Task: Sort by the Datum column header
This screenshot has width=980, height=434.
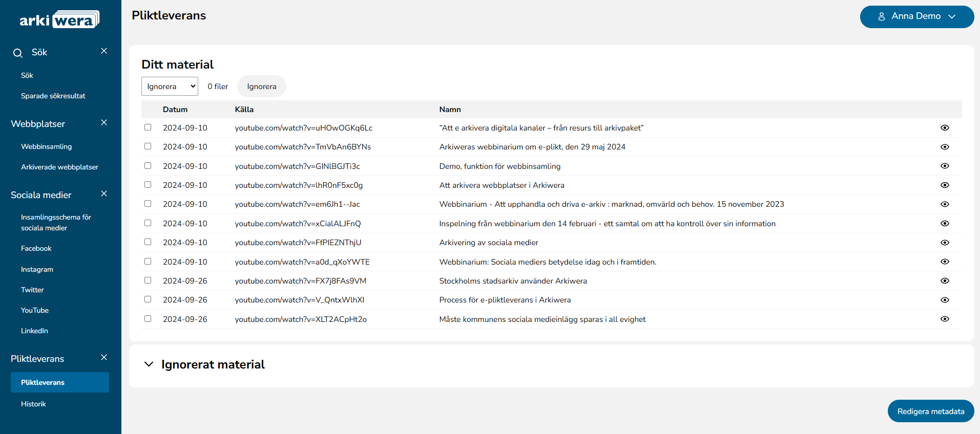Action: pyautogui.click(x=175, y=110)
